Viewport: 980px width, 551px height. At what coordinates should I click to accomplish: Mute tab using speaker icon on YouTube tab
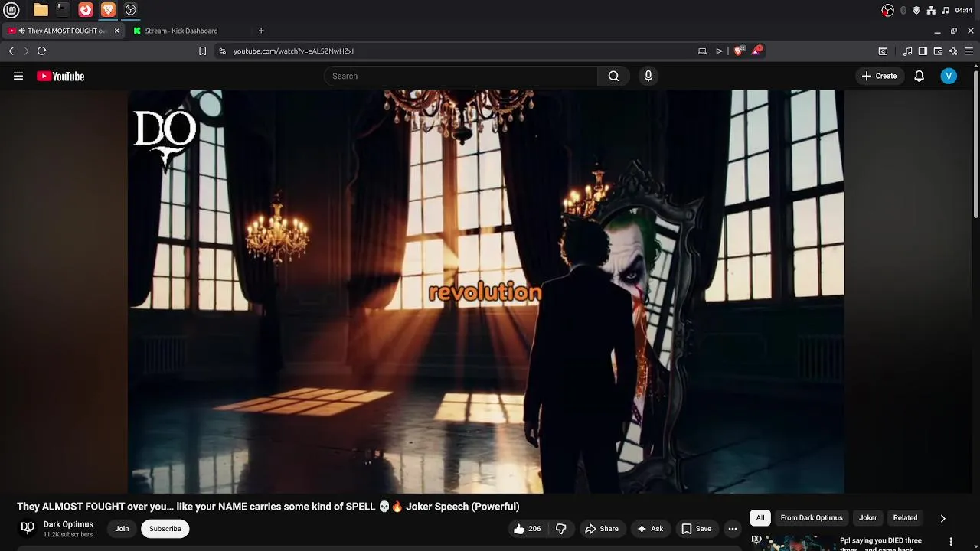pyautogui.click(x=21, y=31)
